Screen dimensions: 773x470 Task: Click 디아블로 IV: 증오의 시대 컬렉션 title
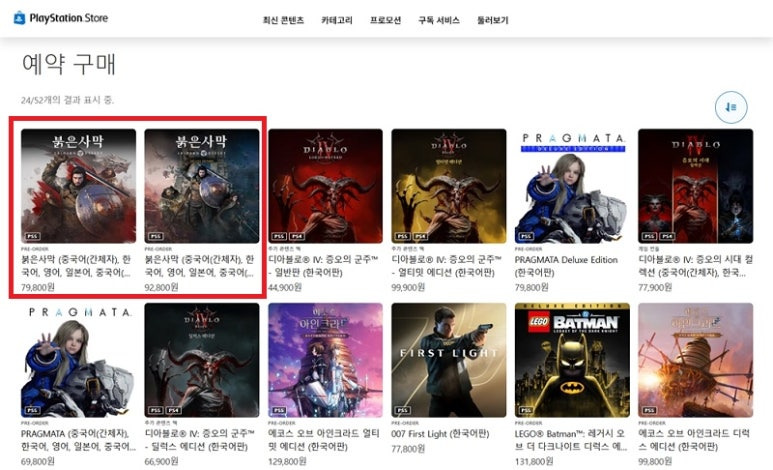tap(696, 266)
